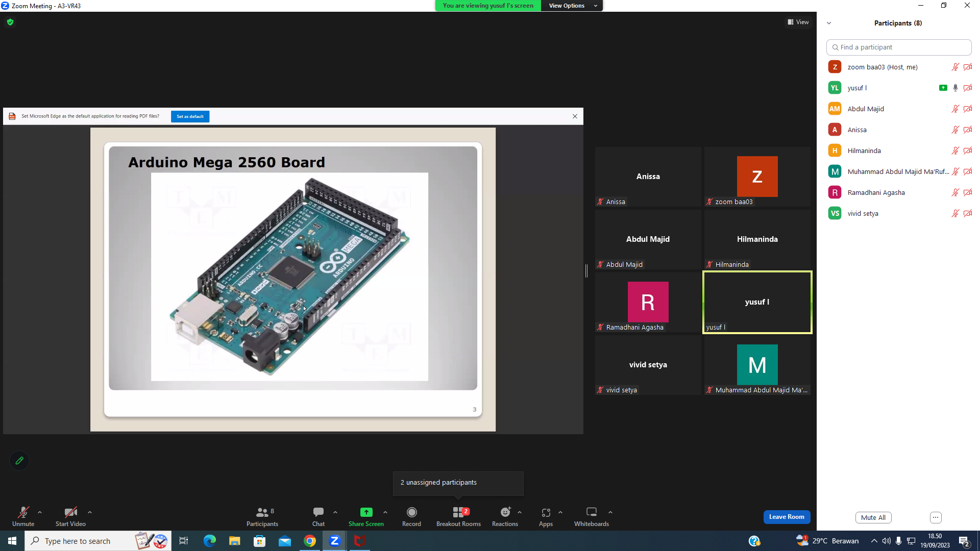Open the Reactions icon
Viewport: 980px width, 551px height.
(x=505, y=512)
